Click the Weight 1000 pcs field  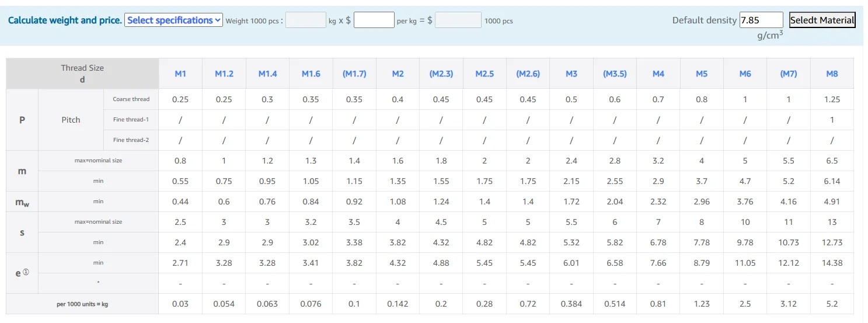pos(306,20)
